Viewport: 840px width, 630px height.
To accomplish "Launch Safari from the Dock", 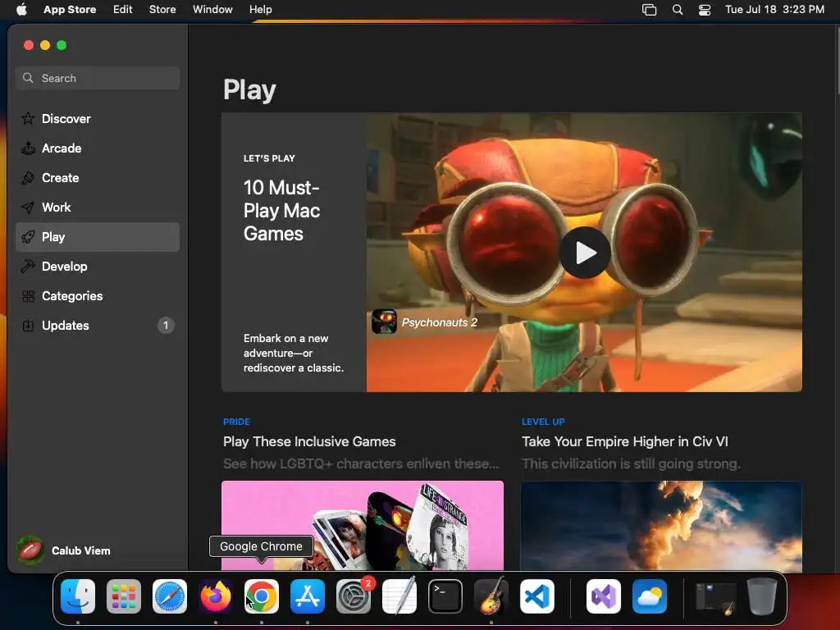I will pyautogui.click(x=170, y=596).
